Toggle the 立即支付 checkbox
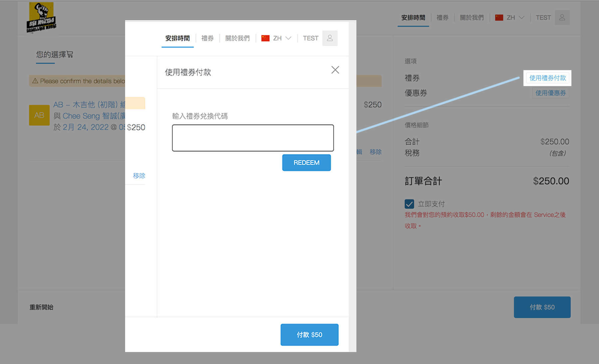 [409, 204]
